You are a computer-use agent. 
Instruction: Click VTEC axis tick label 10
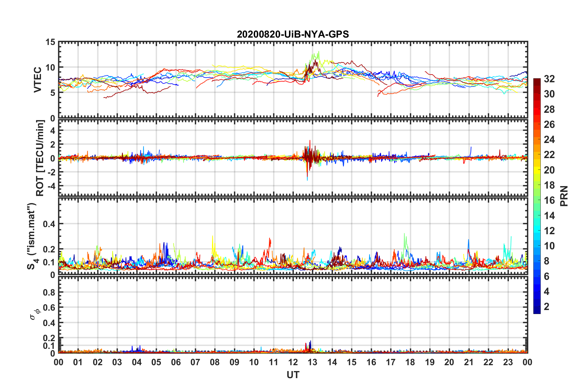pos(50,67)
